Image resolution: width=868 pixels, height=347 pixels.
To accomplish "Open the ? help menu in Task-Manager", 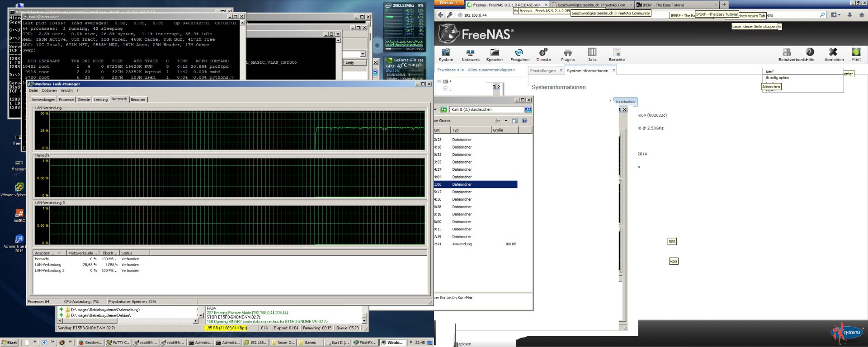I will click(78, 91).
